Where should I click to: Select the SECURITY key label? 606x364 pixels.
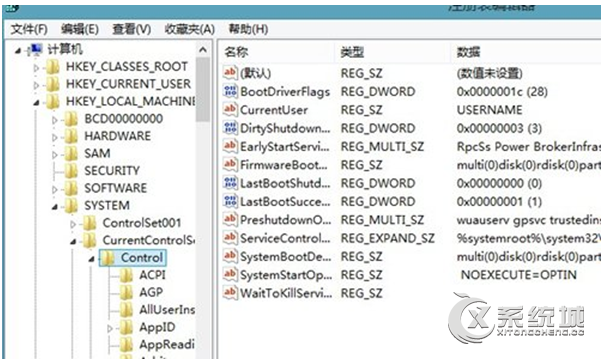pos(112,171)
